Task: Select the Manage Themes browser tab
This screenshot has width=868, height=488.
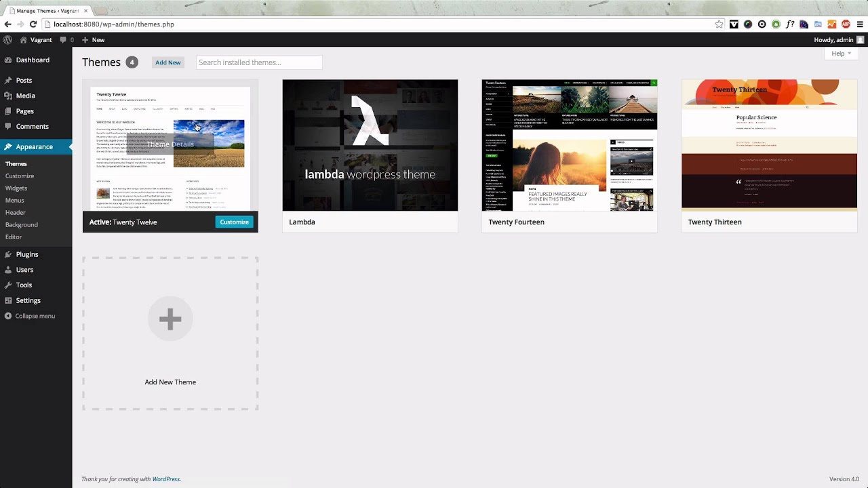Action: click(x=47, y=11)
